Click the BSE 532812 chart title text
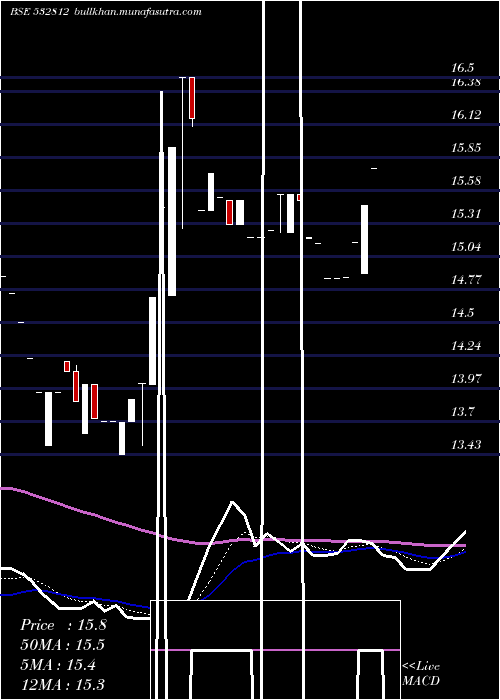The height and width of the screenshot is (700, 500). click(x=39, y=12)
